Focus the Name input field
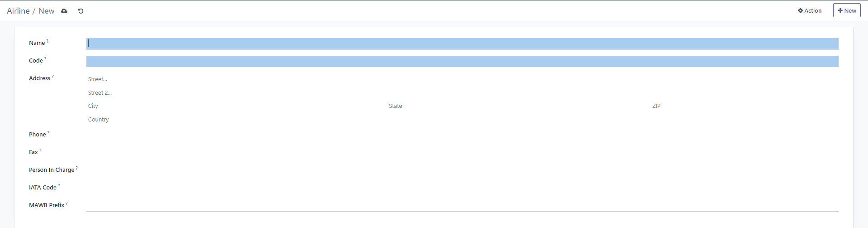Viewport: 868px width, 228px height. coord(461,44)
